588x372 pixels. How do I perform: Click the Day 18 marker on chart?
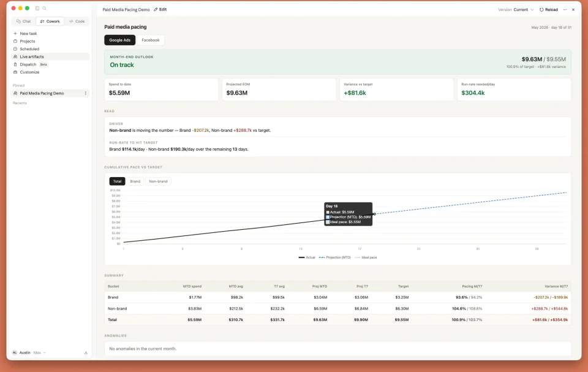coord(374,214)
